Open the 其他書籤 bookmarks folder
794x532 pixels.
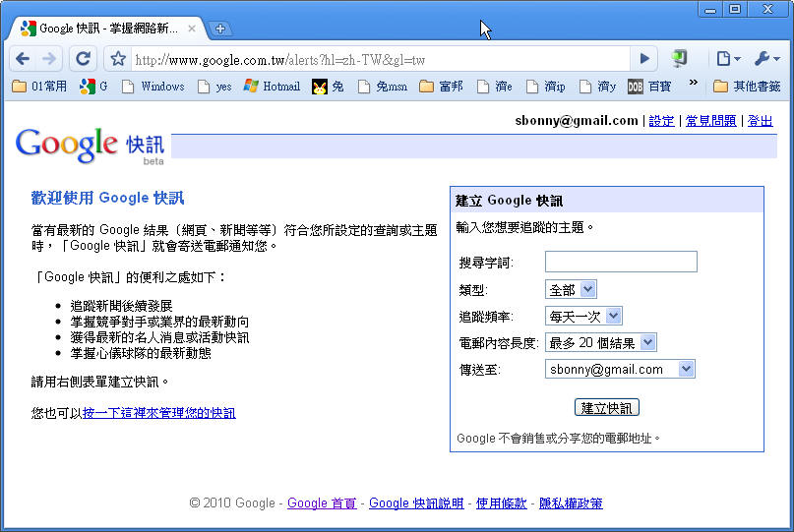pyautogui.click(x=747, y=87)
